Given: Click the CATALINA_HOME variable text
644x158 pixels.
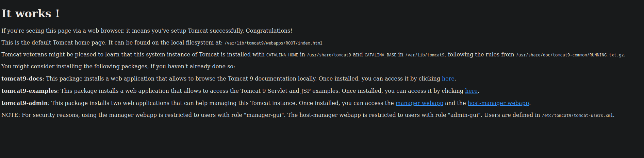Looking at the screenshot, I should [282, 55].
